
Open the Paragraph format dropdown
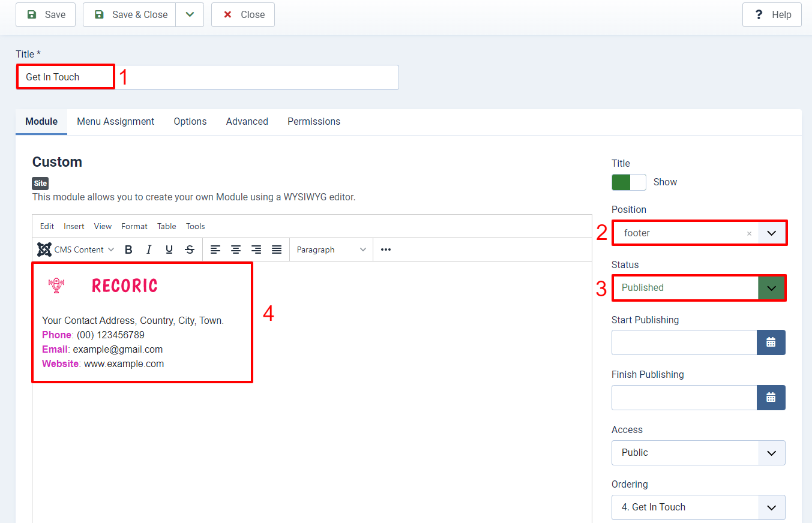330,249
